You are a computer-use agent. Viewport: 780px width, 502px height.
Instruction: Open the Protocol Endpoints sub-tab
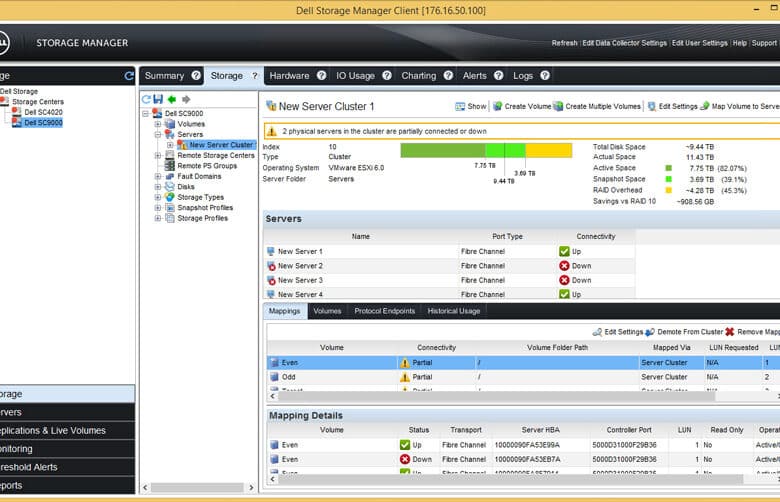click(x=385, y=311)
